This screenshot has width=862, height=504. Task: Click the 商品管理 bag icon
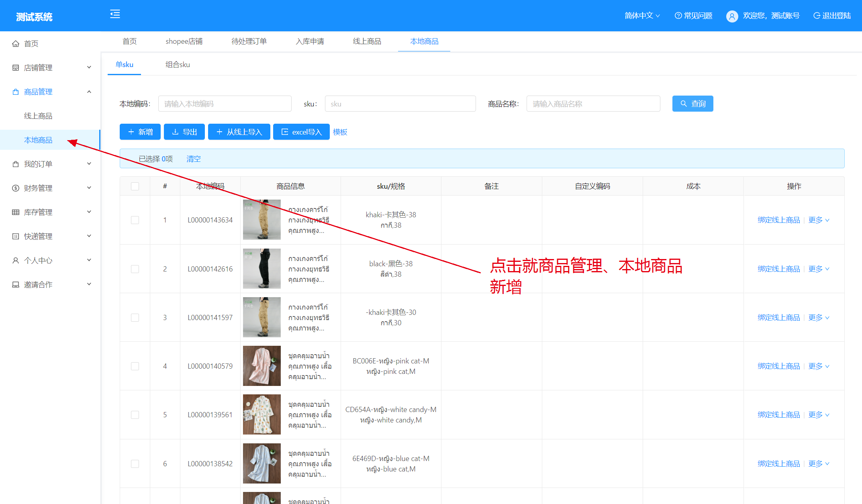16,92
